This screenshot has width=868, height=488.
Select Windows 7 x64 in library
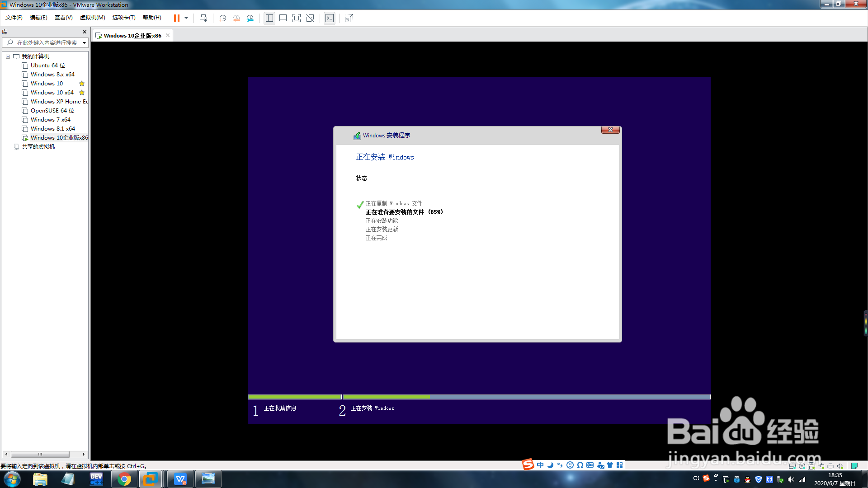pyautogui.click(x=50, y=120)
